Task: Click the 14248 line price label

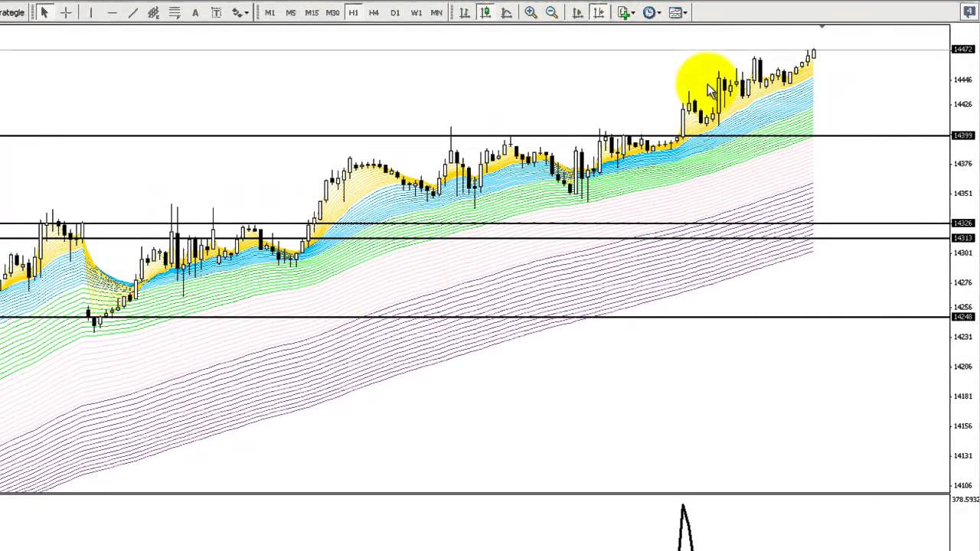Action: pyautogui.click(x=962, y=317)
